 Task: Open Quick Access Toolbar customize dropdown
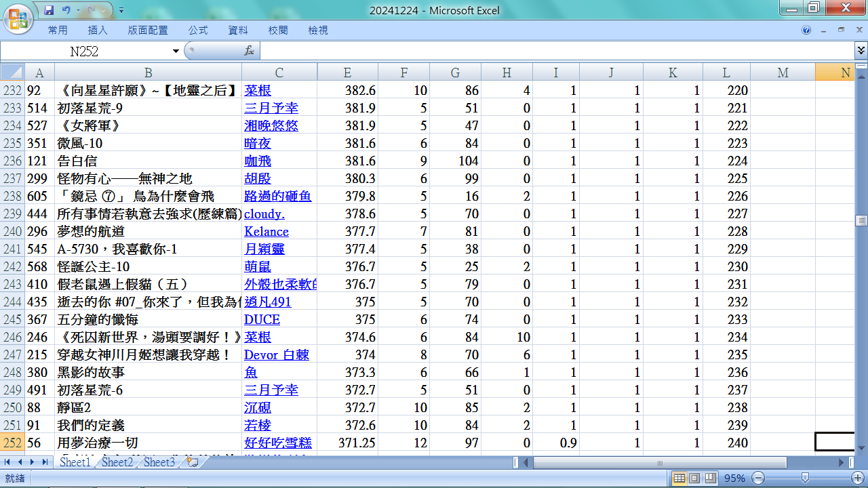(121, 10)
